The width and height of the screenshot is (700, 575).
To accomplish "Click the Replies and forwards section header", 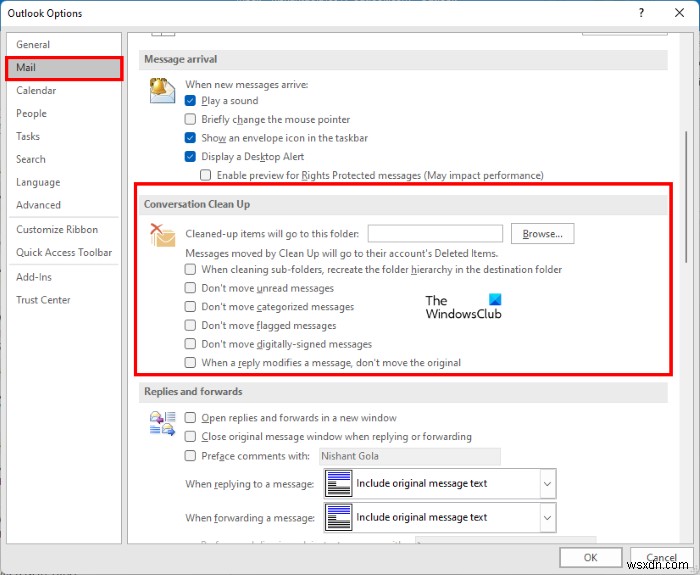I will (x=403, y=392).
